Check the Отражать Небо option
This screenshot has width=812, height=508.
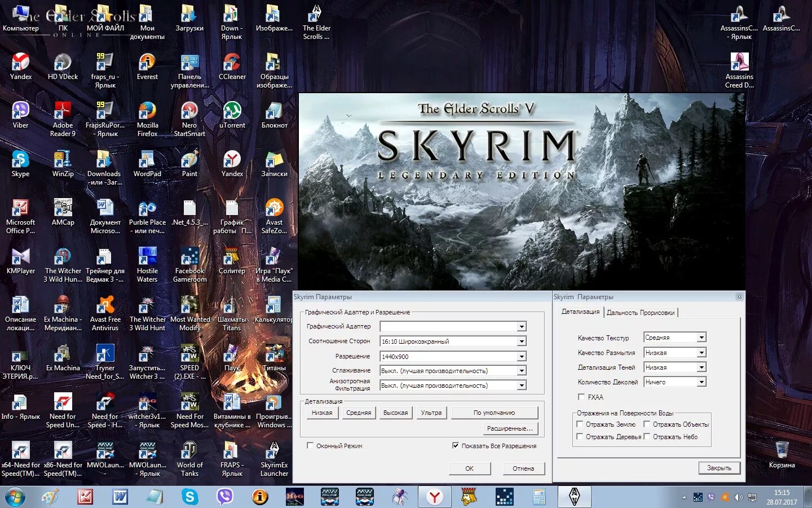pos(647,436)
